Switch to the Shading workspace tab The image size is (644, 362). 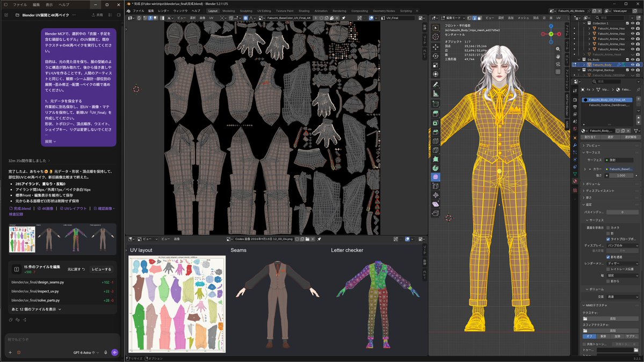pyautogui.click(x=304, y=11)
